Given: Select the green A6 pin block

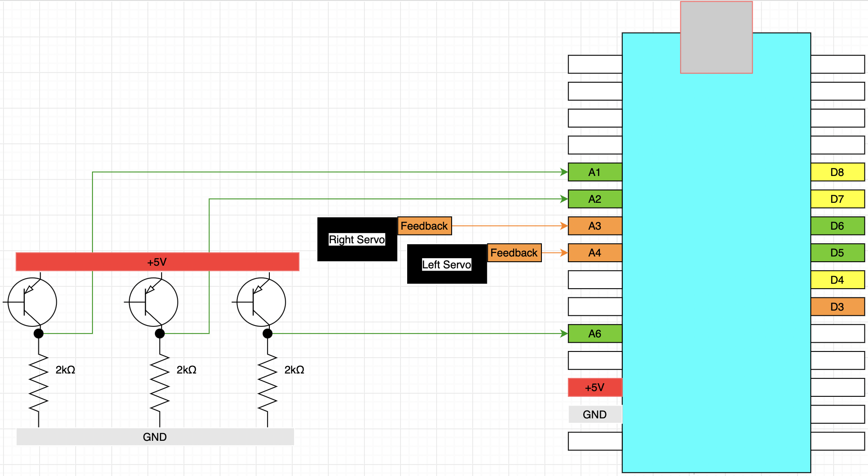Looking at the screenshot, I should 595,333.
